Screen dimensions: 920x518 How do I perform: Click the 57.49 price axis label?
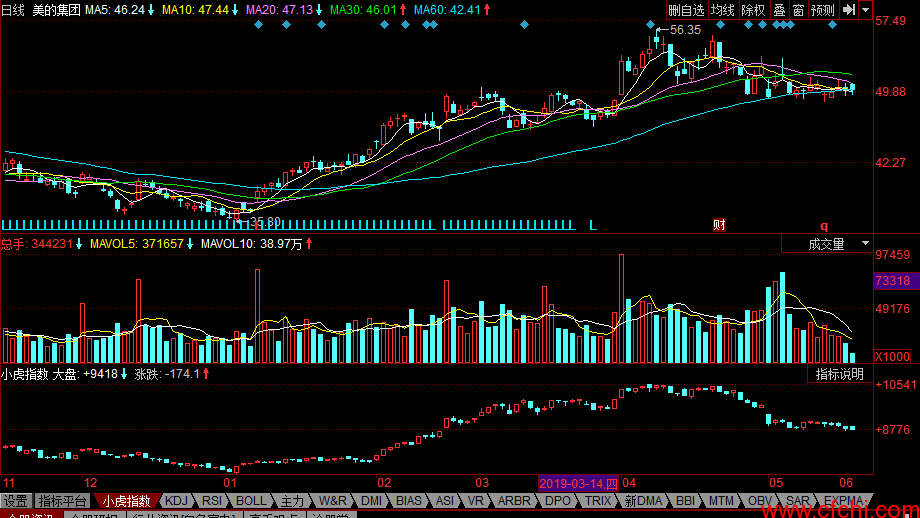[x=891, y=21]
